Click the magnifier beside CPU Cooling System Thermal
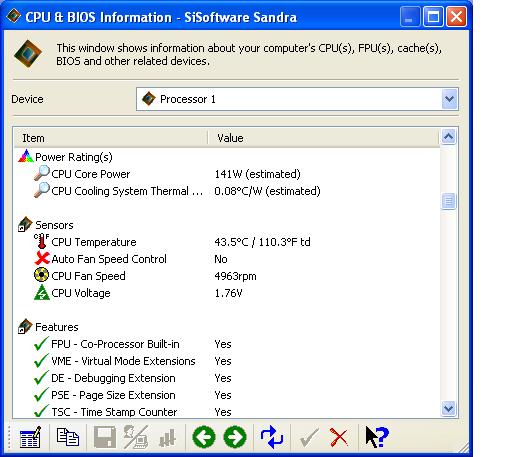512x457 pixels. click(x=42, y=190)
